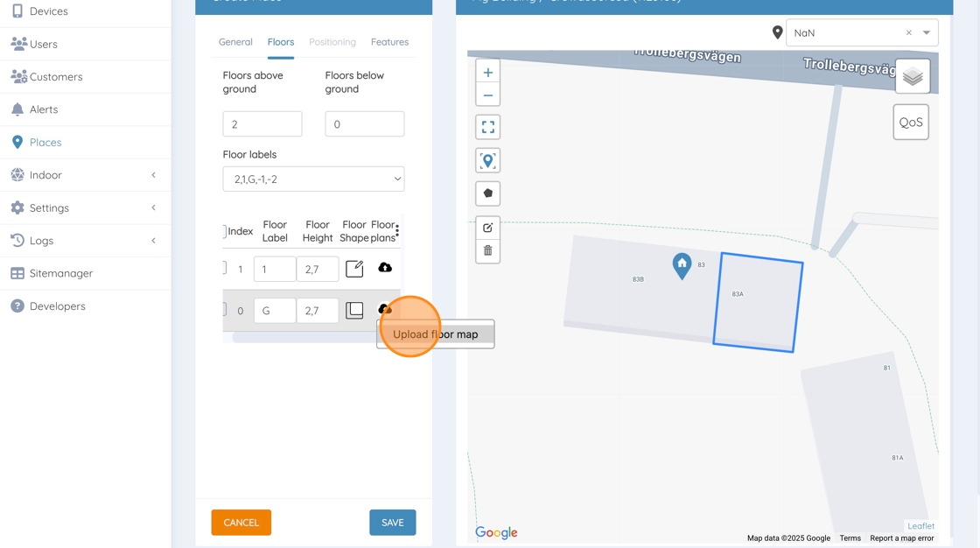
Task: Click the Settings gear icon
Action: click(x=17, y=207)
